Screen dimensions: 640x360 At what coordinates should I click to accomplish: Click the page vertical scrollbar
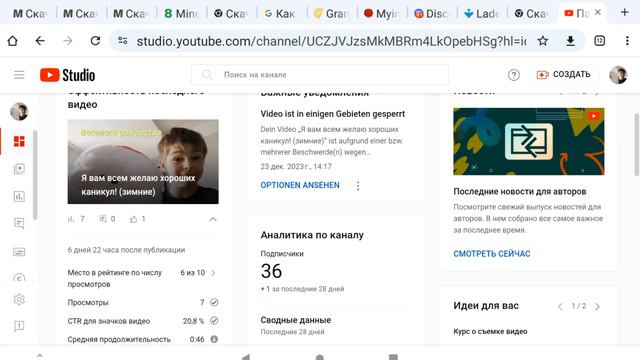tap(636, 144)
